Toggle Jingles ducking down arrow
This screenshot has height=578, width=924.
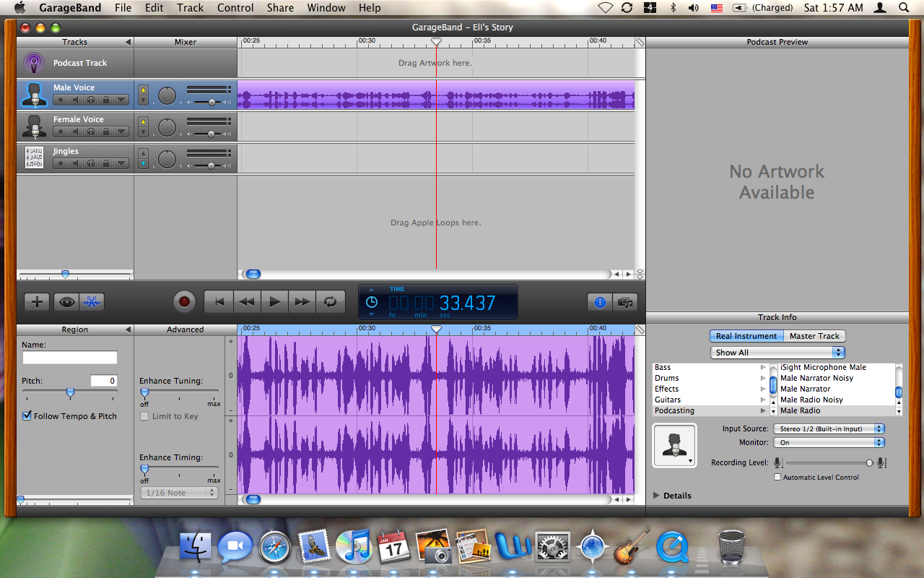click(x=143, y=164)
